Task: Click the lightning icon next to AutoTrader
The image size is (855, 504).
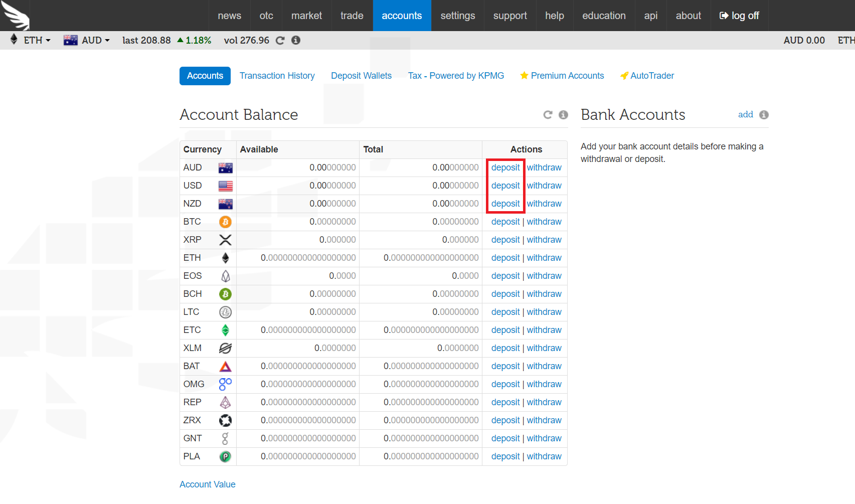Action: pos(624,75)
